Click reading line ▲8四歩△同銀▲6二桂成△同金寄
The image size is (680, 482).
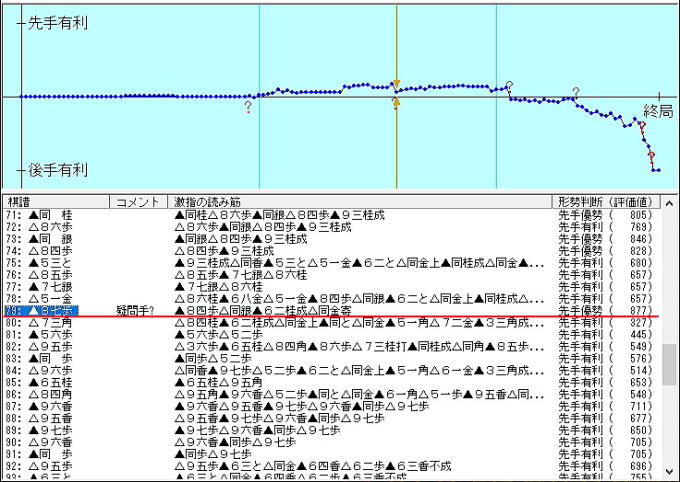[263, 311]
